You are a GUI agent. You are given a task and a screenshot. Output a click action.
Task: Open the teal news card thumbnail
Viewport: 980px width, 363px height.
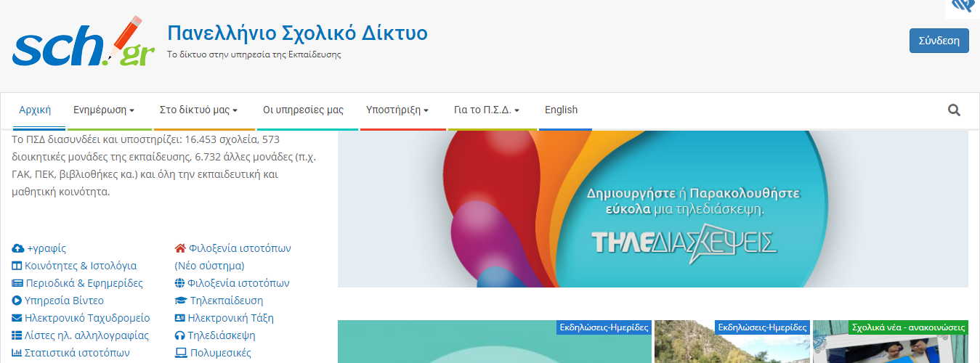click(495, 342)
